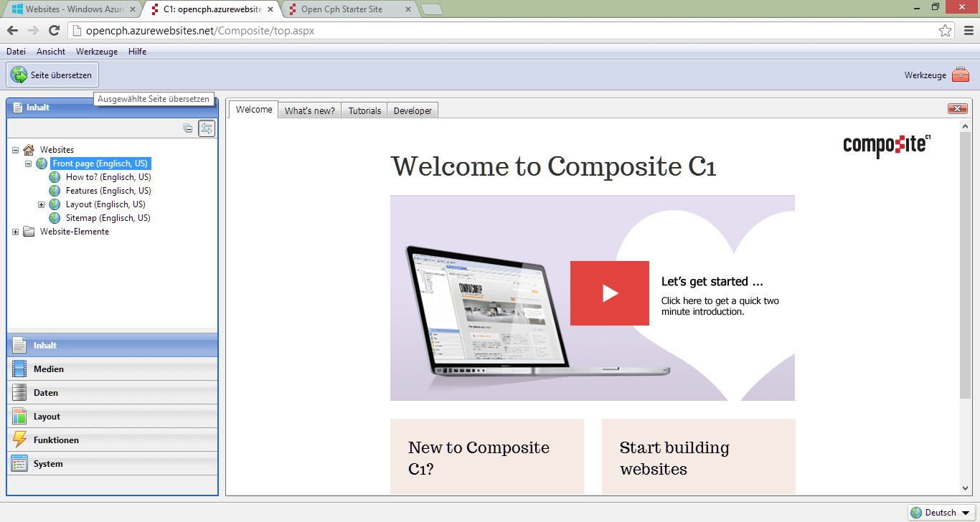
Task: Open the System perspective
Action: coord(47,464)
